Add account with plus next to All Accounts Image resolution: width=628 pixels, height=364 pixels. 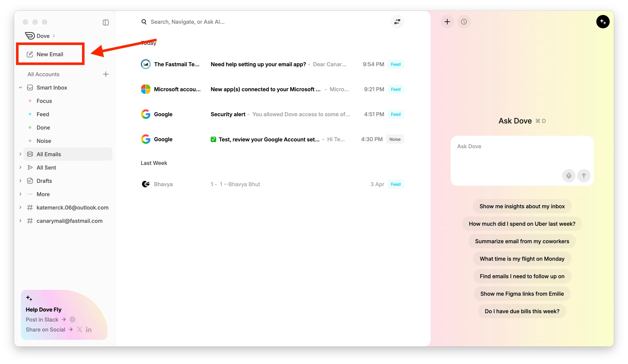tap(106, 74)
